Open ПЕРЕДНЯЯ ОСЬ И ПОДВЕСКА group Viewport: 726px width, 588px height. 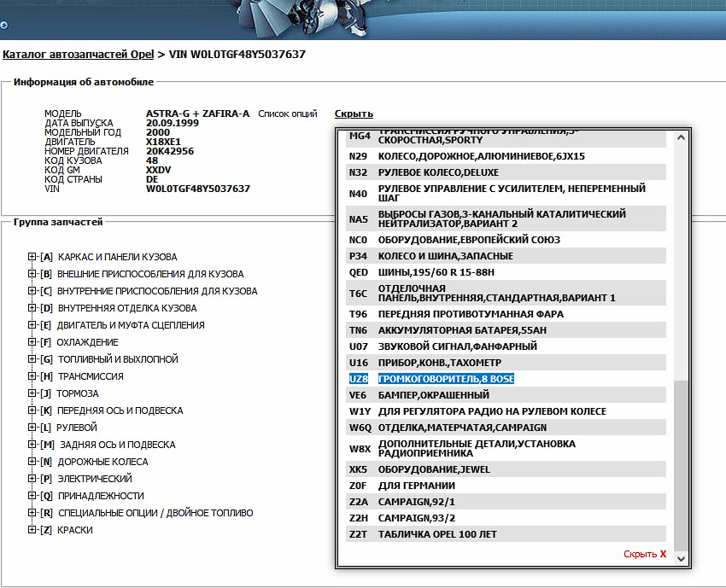pyautogui.click(x=120, y=410)
